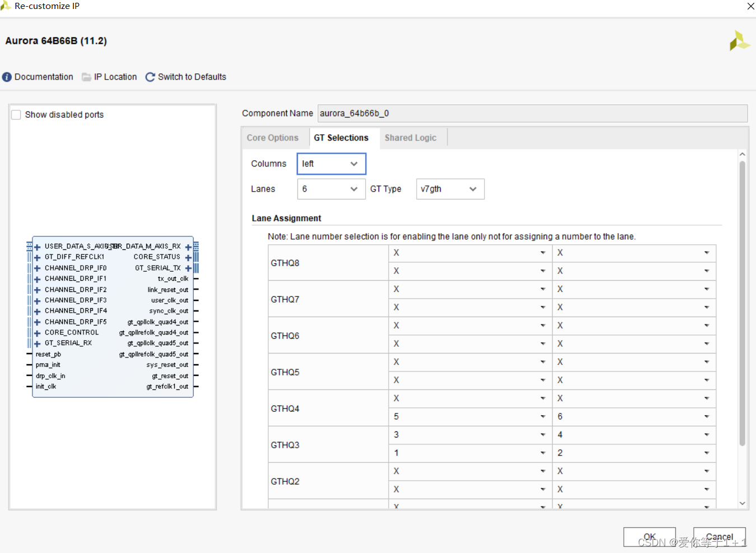Expand the CHANNEL_DRP_IF3 port plus icon

(x=37, y=301)
